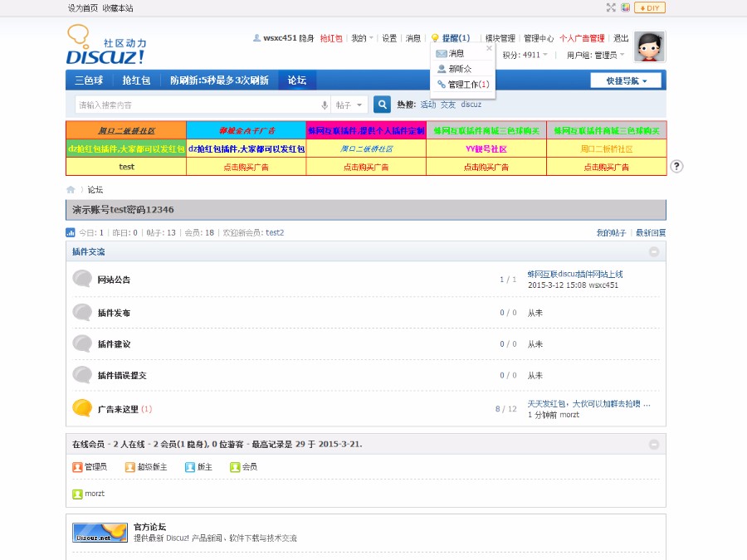Click the widescreen toggle icon at top right
The image size is (747, 560).
point(611,7)
